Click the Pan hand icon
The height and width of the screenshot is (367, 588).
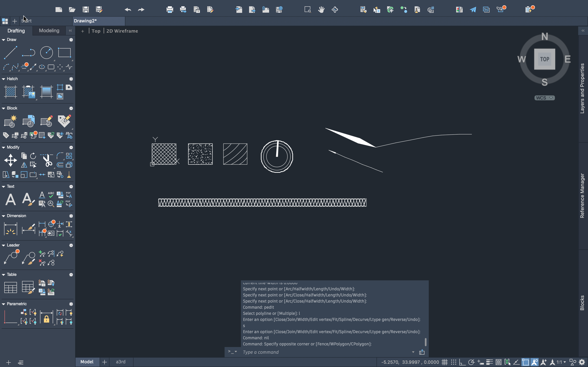pyautogui.click(x=321, y=10)
